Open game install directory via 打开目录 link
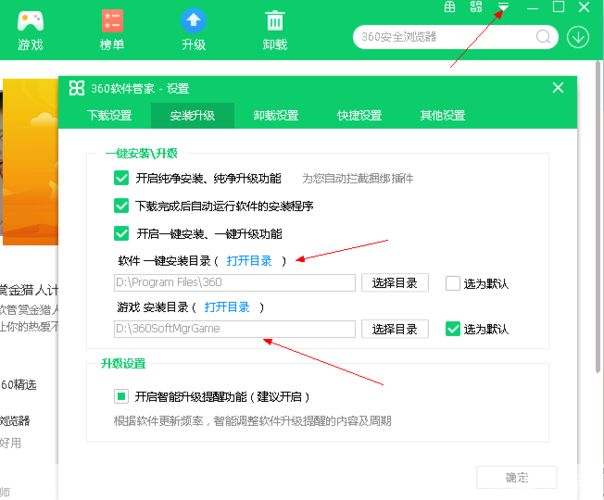This screenshot has height=500, width=604. coord(227,307)
